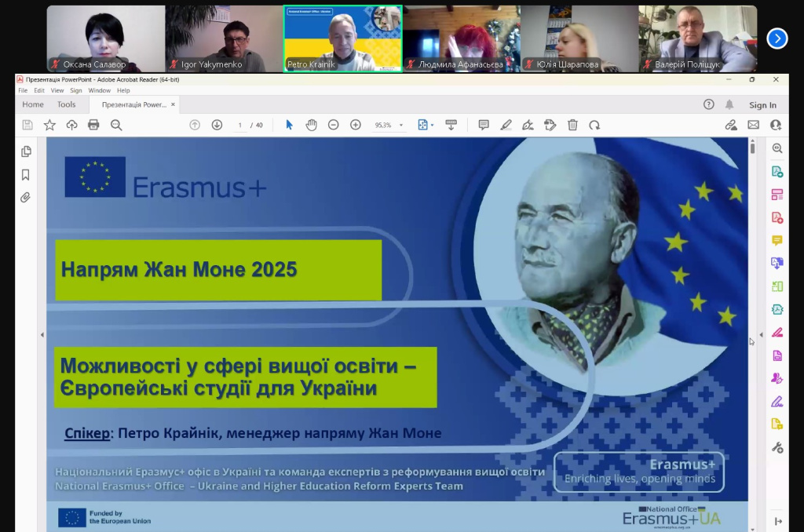Select Юлія Шарапова video thumbnail

579,38
